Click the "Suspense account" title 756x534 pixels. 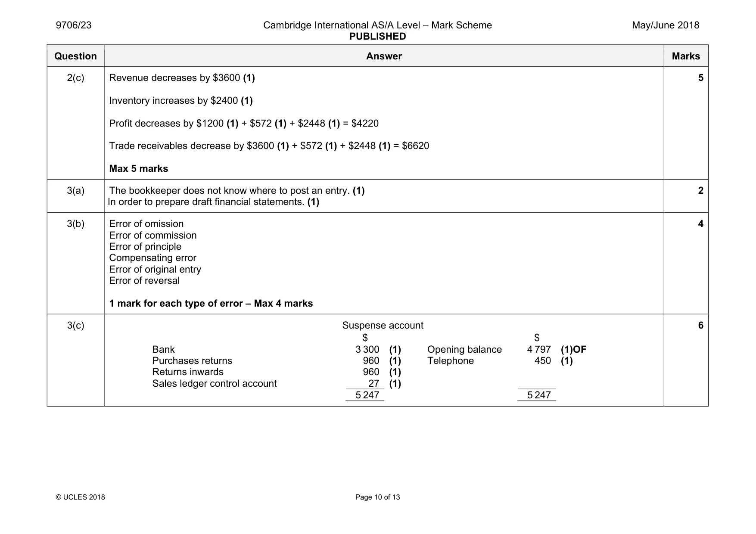[383, 326]
